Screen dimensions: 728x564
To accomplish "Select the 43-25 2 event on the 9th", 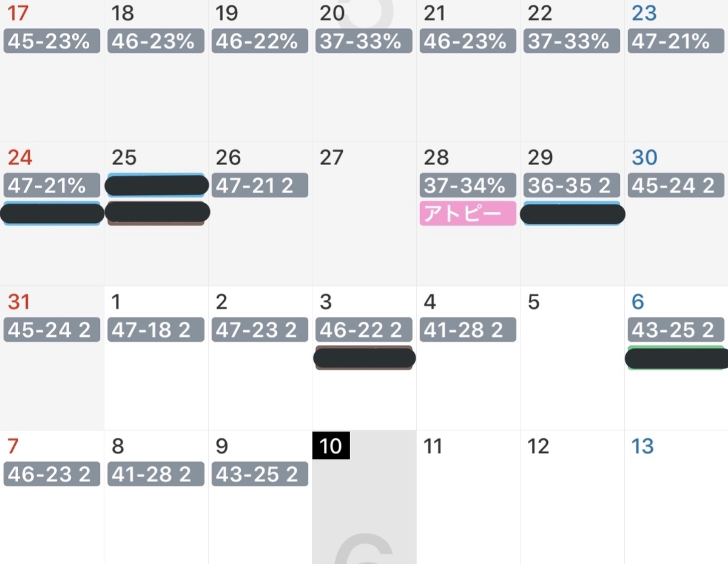I will pyautogui.click(x=260, y=474).
